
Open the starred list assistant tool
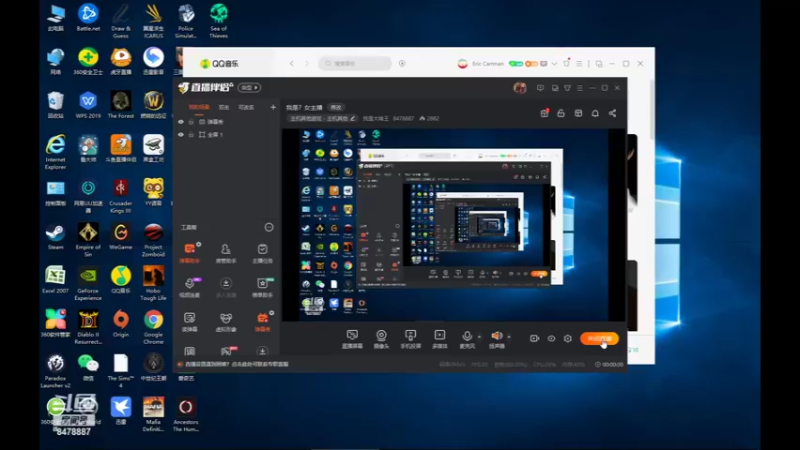coord(262,287)
